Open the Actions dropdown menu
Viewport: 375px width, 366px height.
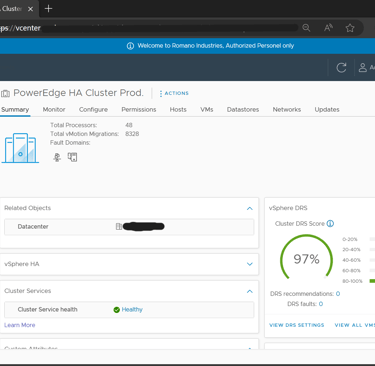coord(174,93)
